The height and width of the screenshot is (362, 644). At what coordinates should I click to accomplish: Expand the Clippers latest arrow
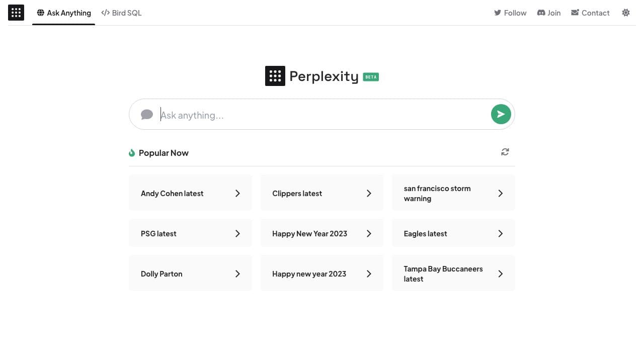tap(369, 193)
